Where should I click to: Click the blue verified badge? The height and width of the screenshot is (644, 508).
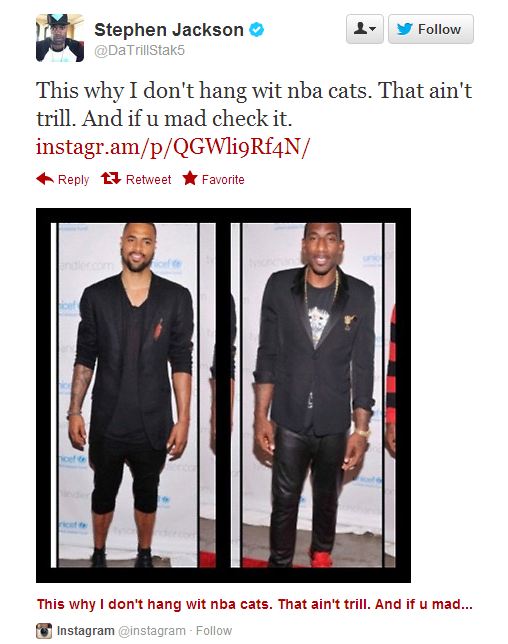click(x=257, y=30)
